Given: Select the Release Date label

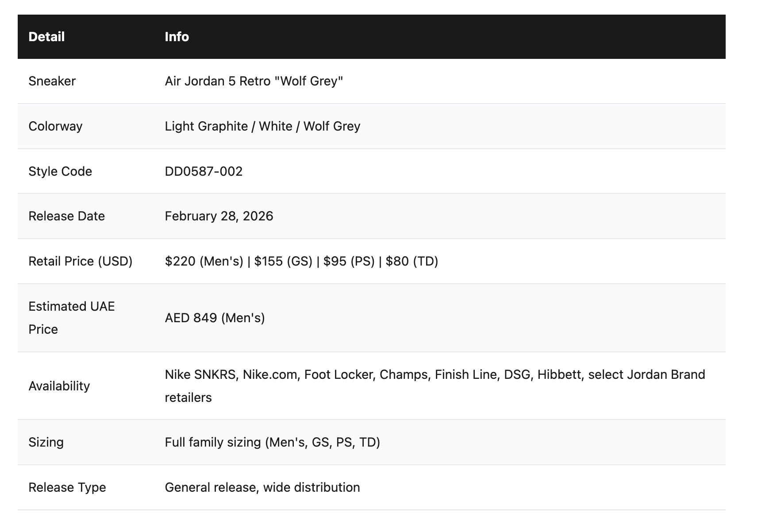Looking at the screenshot, I should click(66, 216).
